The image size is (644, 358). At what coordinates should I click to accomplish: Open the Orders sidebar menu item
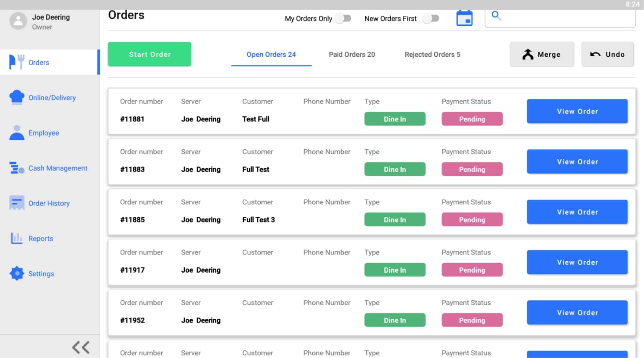(50, 62)
